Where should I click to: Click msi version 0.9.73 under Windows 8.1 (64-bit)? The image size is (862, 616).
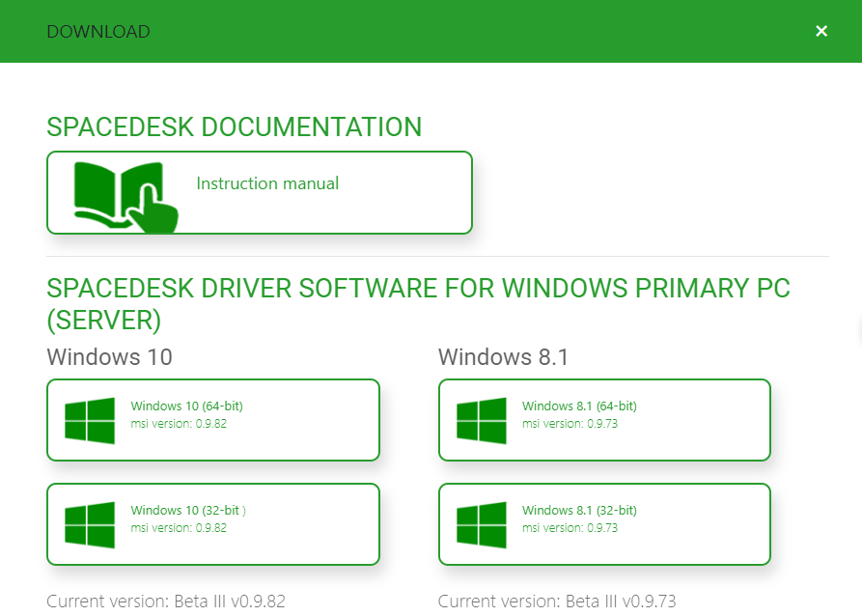click(570, 424)
